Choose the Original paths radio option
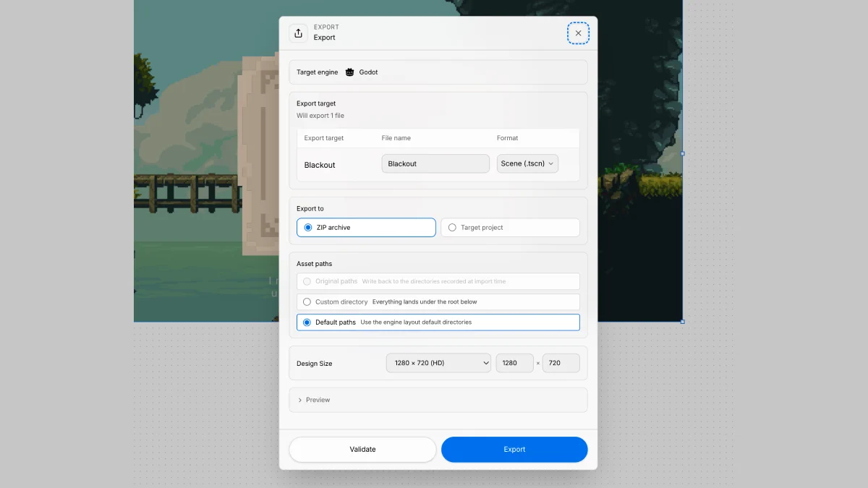This screenshot has width=868, height=488. pos(438,281)
